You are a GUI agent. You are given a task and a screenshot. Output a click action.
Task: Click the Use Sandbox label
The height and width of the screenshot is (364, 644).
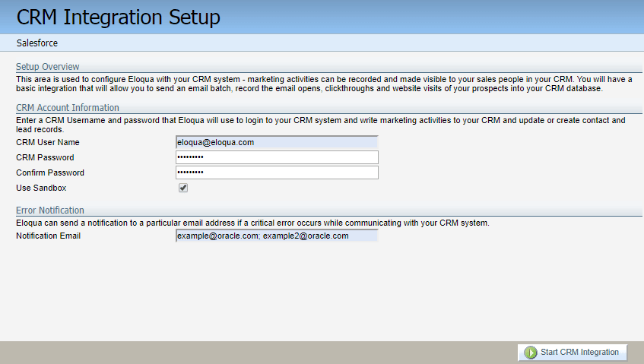click(41, 188)
